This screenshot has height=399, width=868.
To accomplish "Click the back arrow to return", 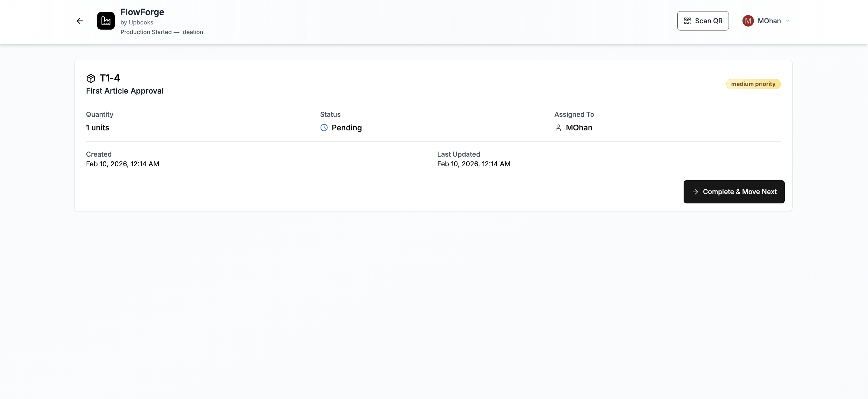I will 80,21.
